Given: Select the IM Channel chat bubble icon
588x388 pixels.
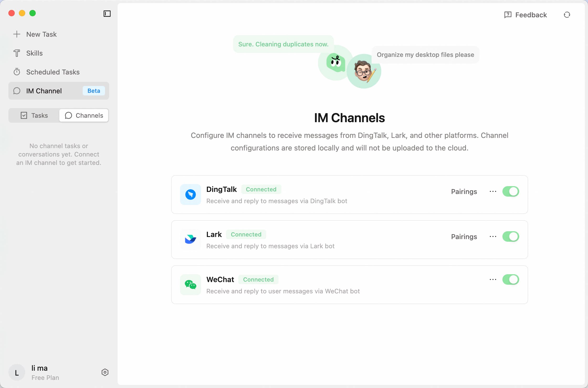Looking at the screenshot, I should (17, 91).
